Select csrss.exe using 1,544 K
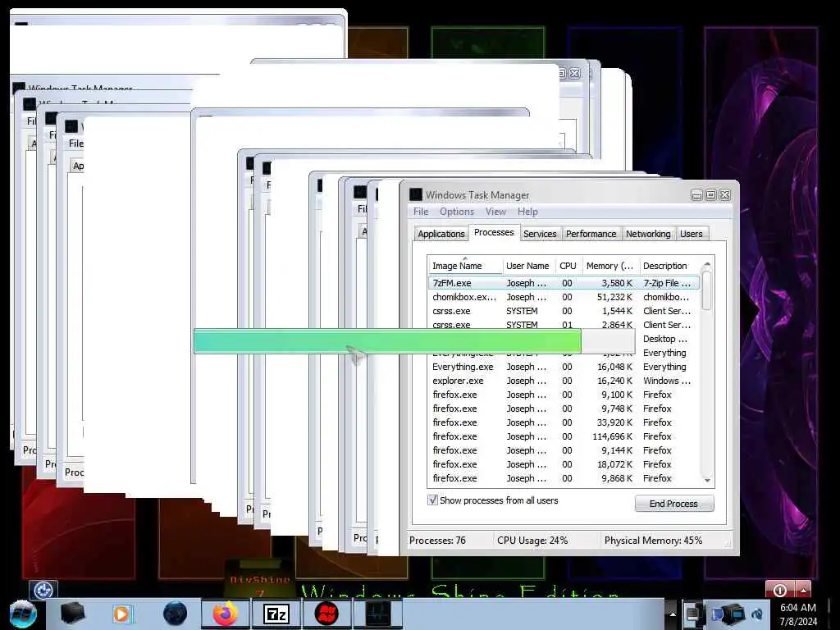840x630 pixels. (x=564, y=311)
